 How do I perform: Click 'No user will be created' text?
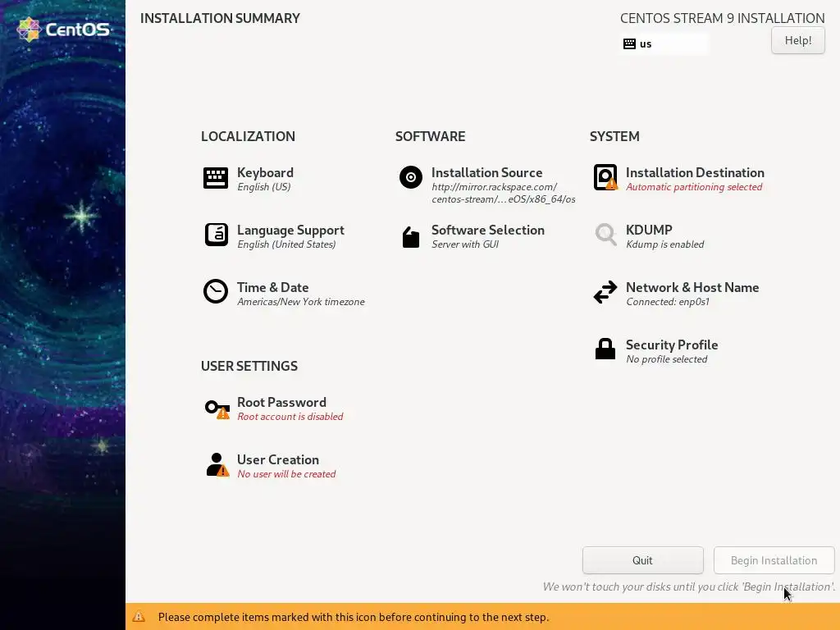coord(286,474)
